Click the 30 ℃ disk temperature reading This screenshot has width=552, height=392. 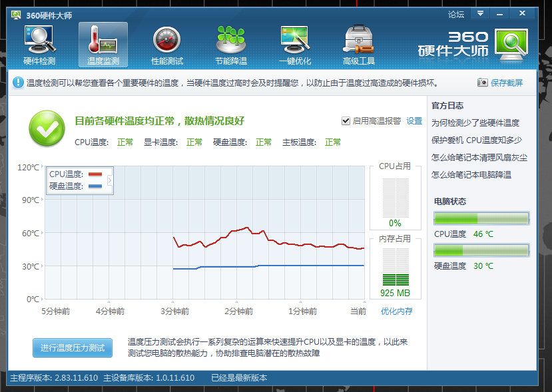point(483,266)
